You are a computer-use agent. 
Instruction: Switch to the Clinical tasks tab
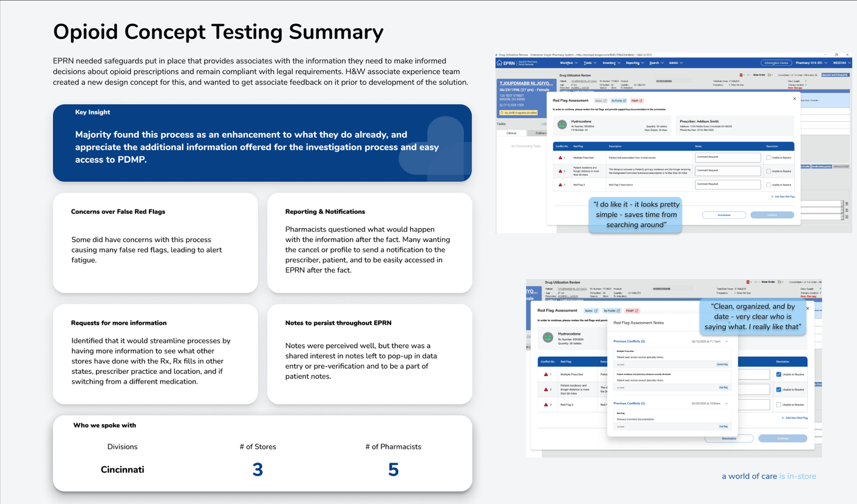click(x=512, y=133)
